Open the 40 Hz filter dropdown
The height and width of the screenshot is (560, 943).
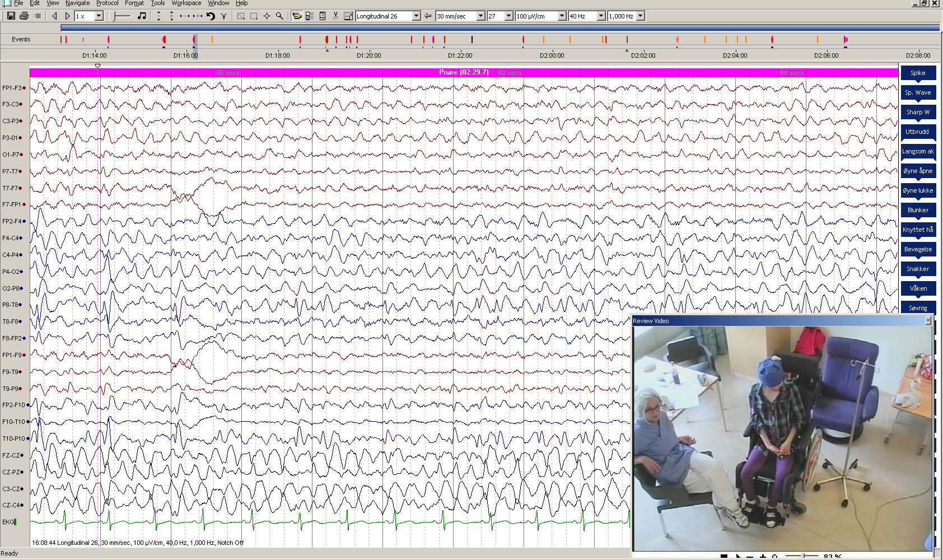(601, 16)
